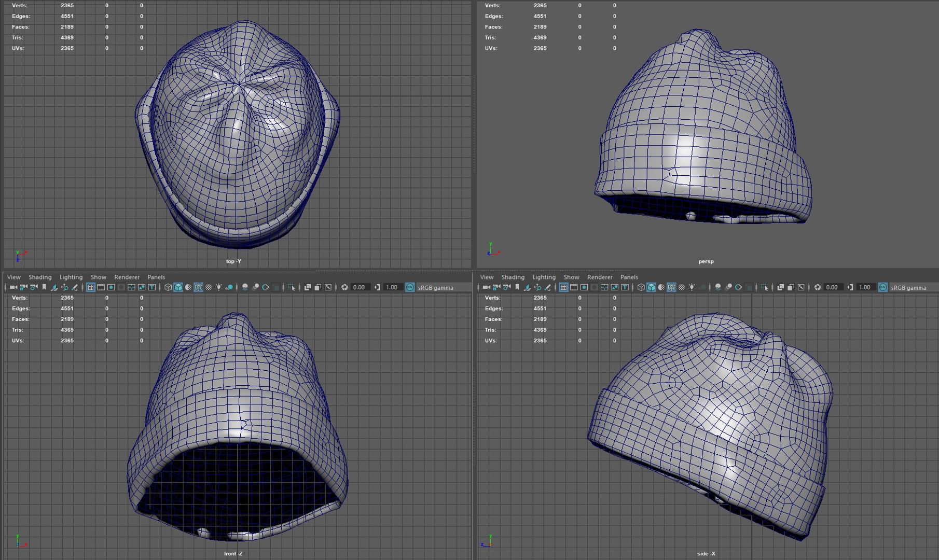Click Select Camera icon in front -Z panel

[13, 287]
